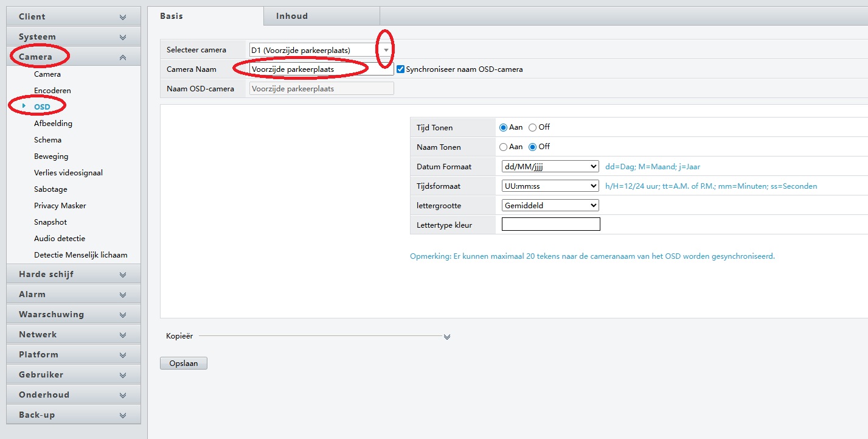Expand the Netwerk section chevron

pos(123,335)
